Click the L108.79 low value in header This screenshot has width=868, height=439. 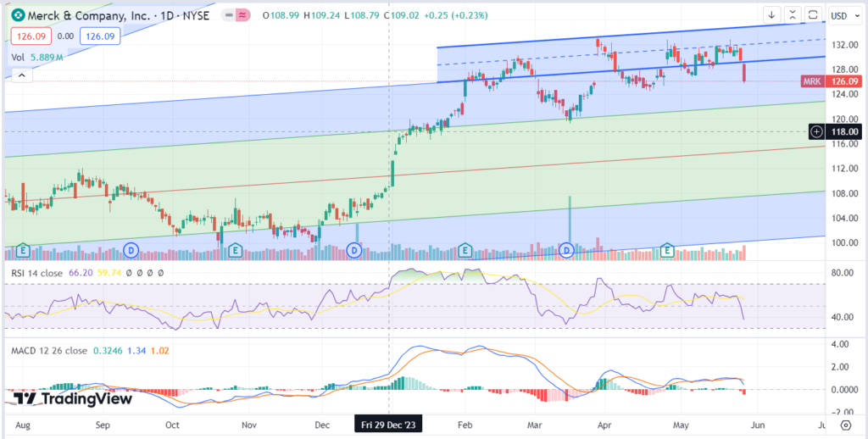[x=361, y=15]
